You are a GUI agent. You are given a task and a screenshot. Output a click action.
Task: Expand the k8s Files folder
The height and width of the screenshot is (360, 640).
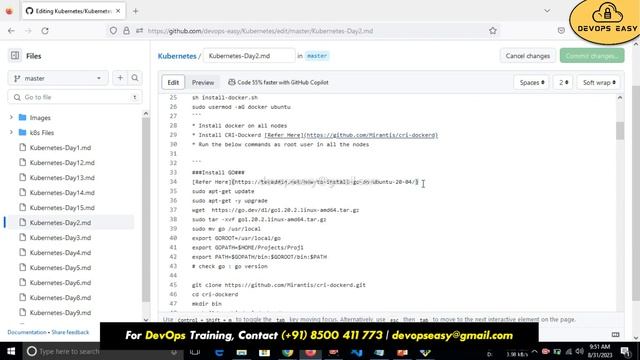coord(11,132)
